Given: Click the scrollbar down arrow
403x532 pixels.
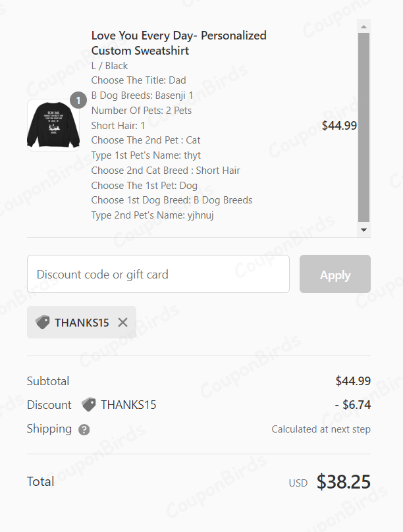Looking at the screenshot, I should click(x=363, y=230).
